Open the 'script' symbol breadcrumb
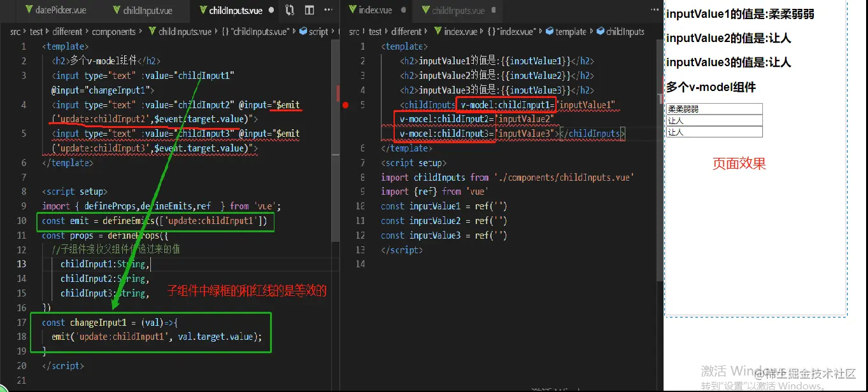Screen dimensions: 868x392 click(x=314, y=31)
